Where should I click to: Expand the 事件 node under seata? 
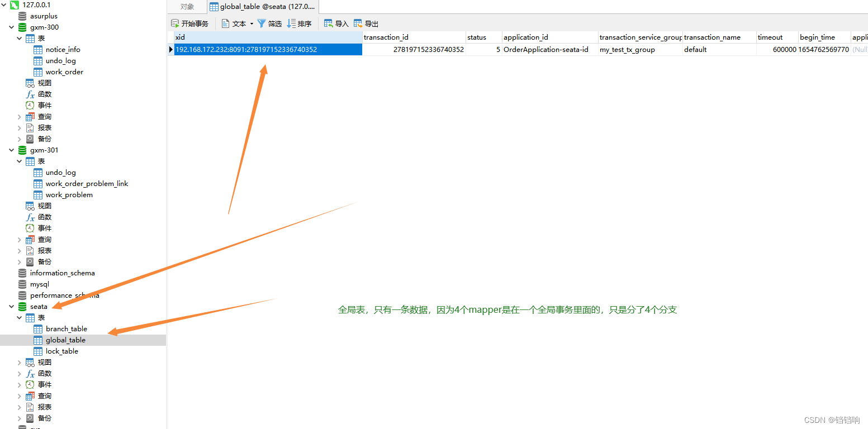pyautogui.click(x=20, y=384)
